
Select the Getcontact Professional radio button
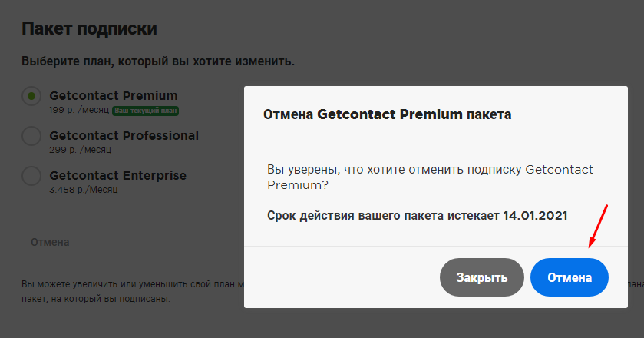pos(31,136)
